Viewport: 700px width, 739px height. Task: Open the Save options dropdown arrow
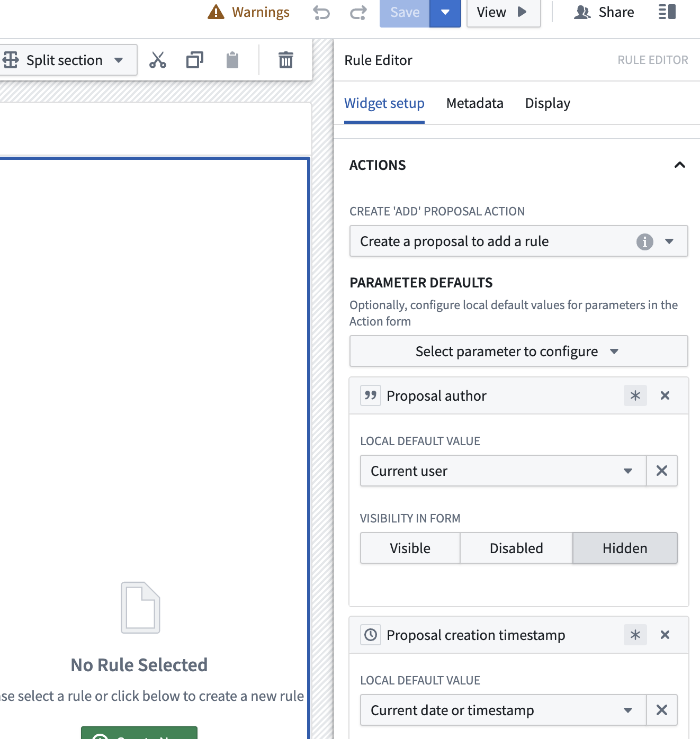pos(445,12)
